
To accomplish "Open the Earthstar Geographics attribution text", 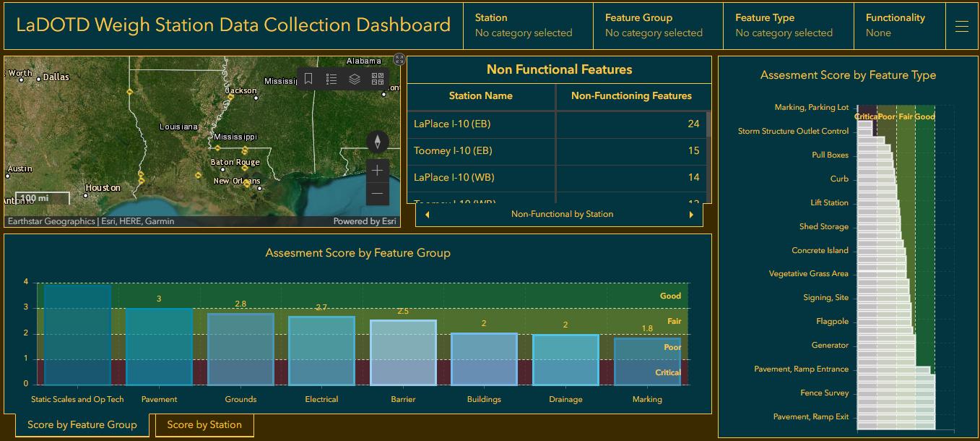I will tap(90, 221).
